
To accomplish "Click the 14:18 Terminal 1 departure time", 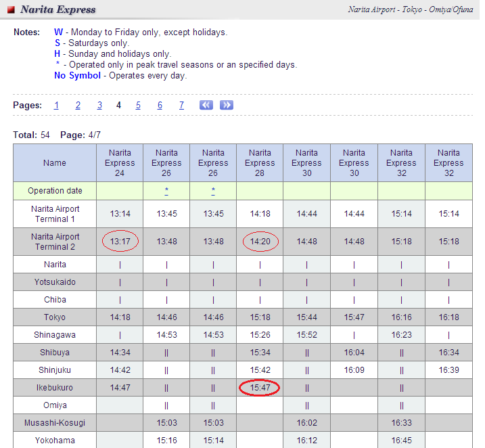I will point(260,214).
